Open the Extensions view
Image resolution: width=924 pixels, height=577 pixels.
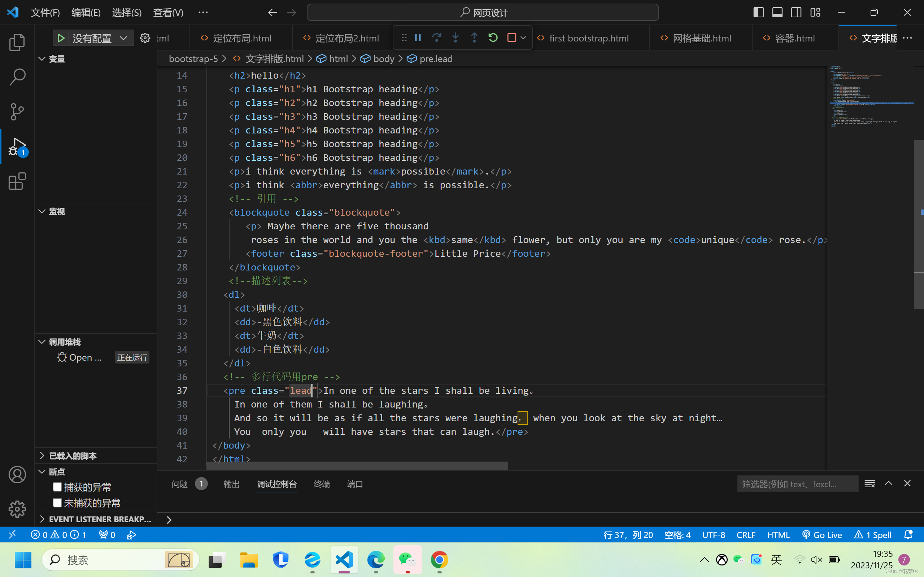tap(17, 181)
